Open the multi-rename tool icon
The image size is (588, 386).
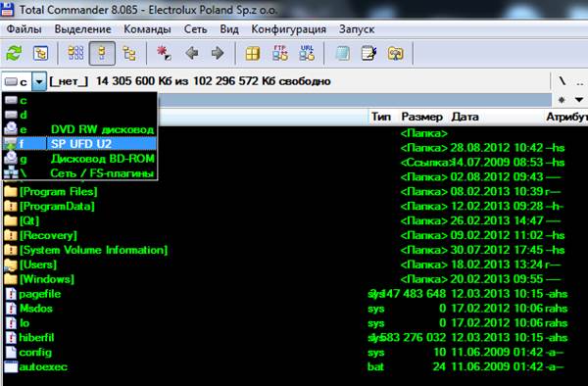pos(369,53)
